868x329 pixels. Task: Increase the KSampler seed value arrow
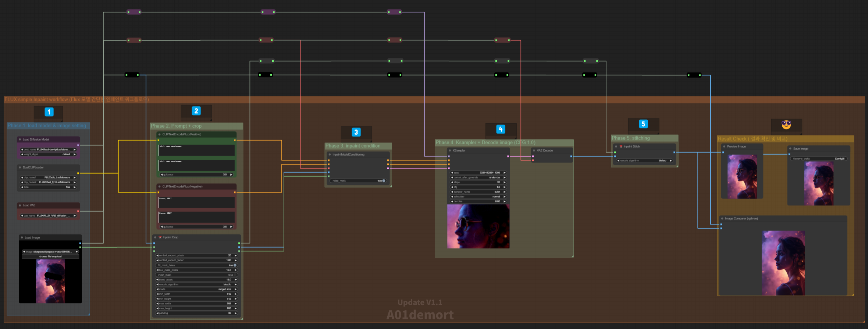505,173
